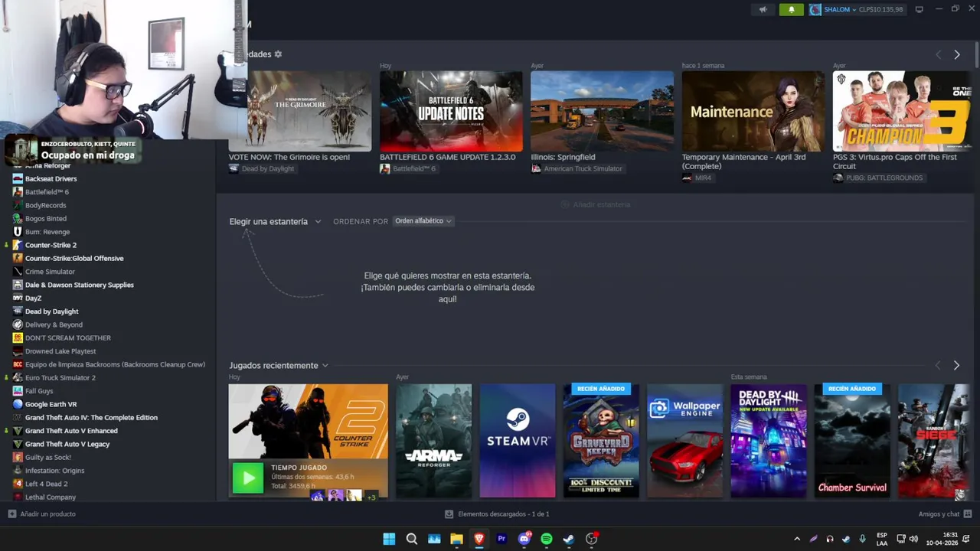This screenshot has height=551, width=980.
Task: Open the green notifications bell
Action: (792, 9)
